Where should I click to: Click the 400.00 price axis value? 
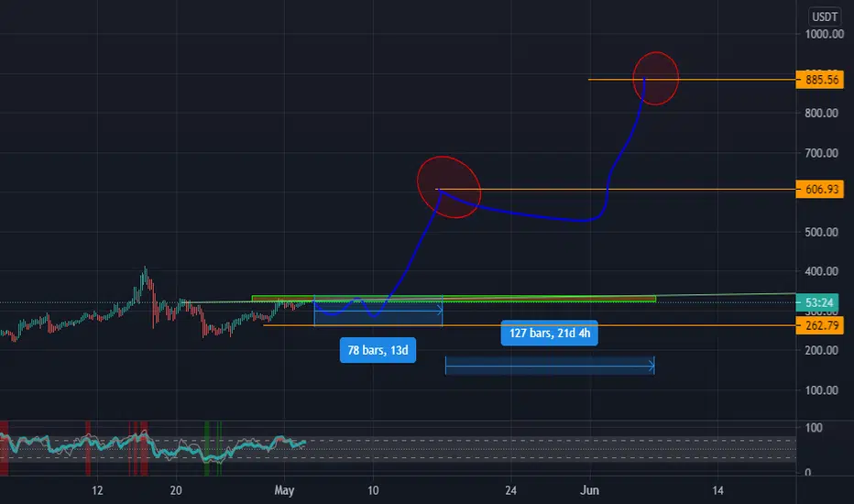pos(821,271)
